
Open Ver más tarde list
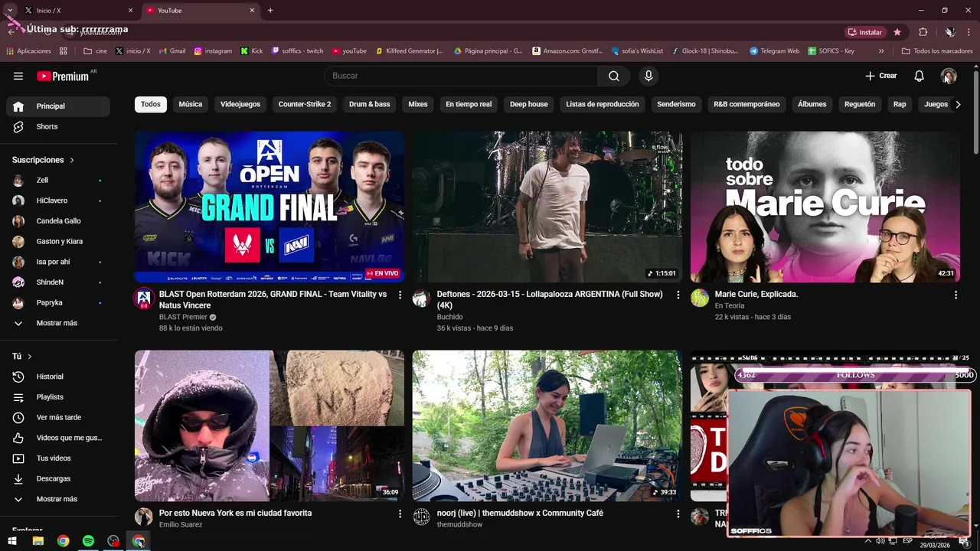(x=58, y=417)
